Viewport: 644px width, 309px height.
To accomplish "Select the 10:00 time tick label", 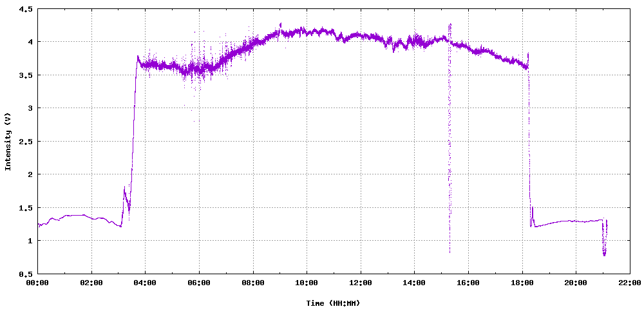I will pyautogui.click(x=307, y=283).
